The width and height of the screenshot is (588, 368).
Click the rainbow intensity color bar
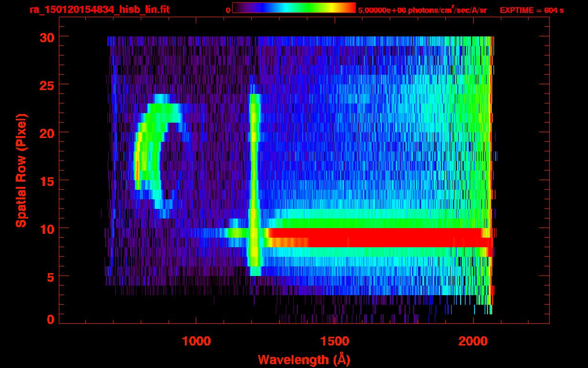tap(294, 8)
